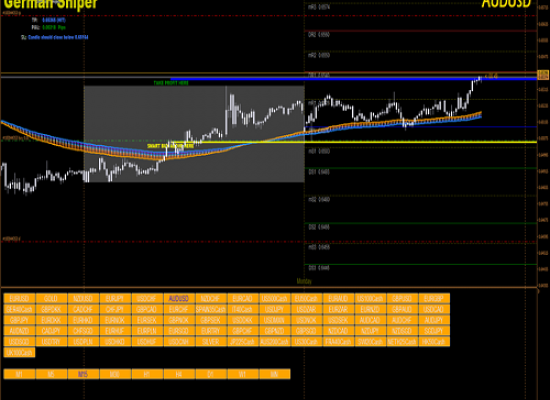Select the HK50Cash index
550x400 pixels.
[x=434, y=341]
